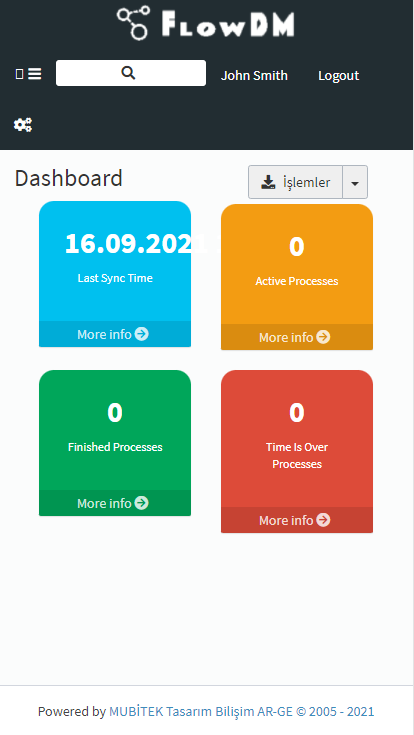Click arrow icon on Last Sync Time card
Viewport: 414px width, 735px height.
pos(141,334)
